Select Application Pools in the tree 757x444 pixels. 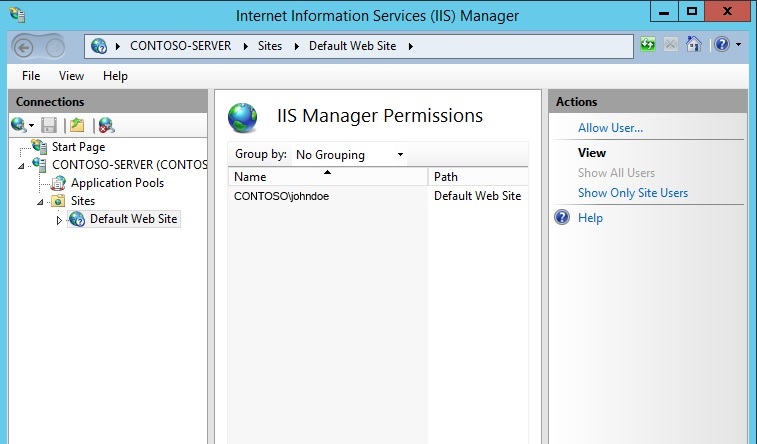(117, 183)
